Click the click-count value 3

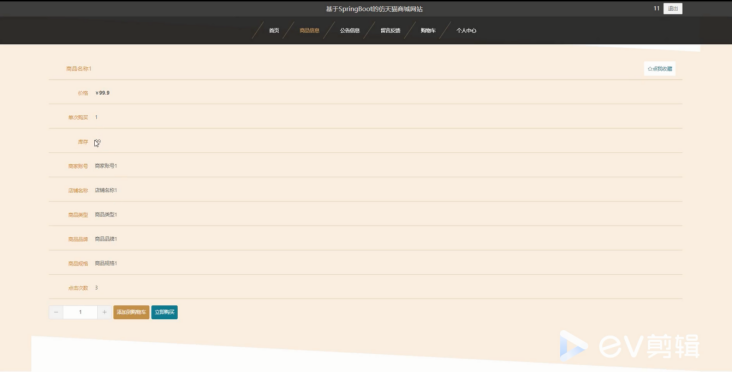click(96, 288)
